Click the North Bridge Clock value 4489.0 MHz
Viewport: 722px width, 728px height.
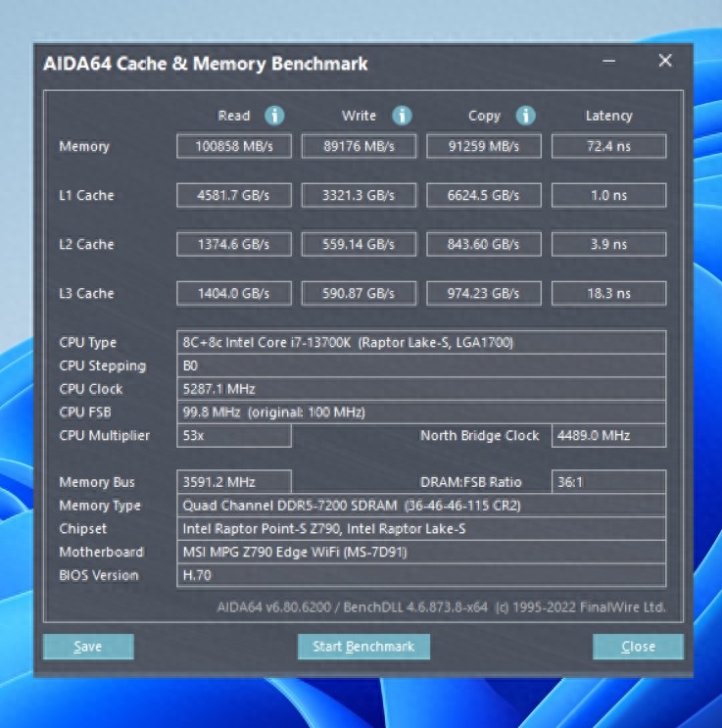click(608, 435)
